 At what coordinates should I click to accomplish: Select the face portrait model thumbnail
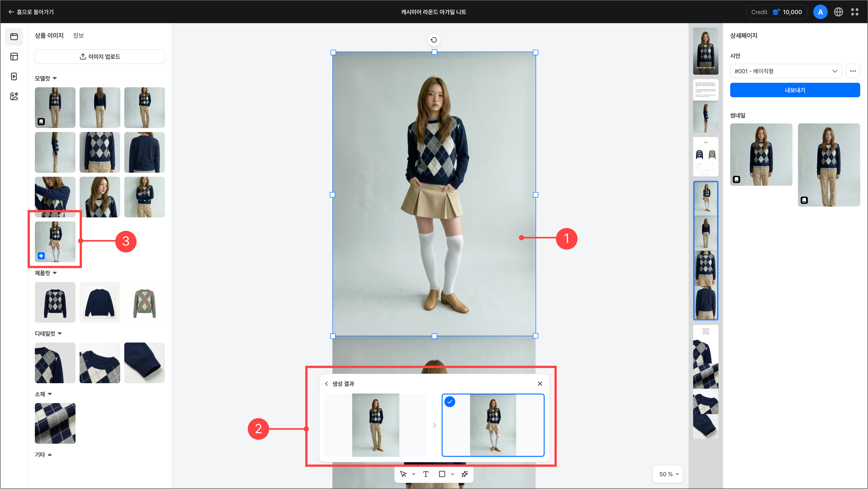100,197
